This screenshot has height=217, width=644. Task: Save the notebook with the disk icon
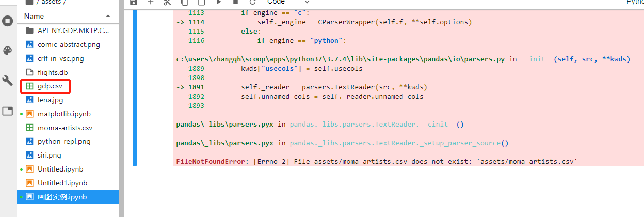(134, 2)
